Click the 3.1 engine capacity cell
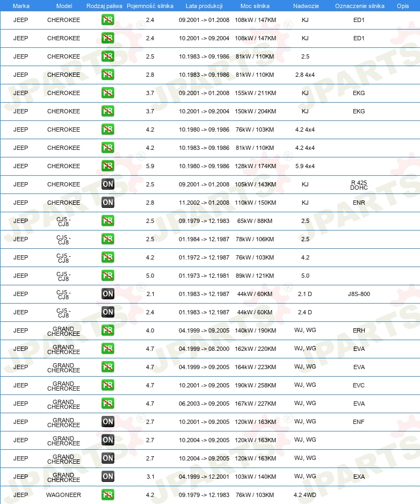 150,477
